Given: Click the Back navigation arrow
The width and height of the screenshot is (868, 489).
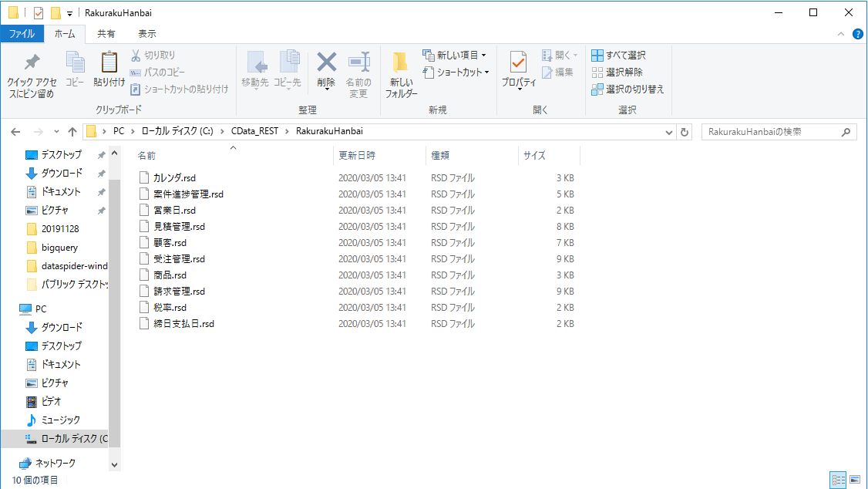Looking at the screenshot, I should tap(15, 132).
